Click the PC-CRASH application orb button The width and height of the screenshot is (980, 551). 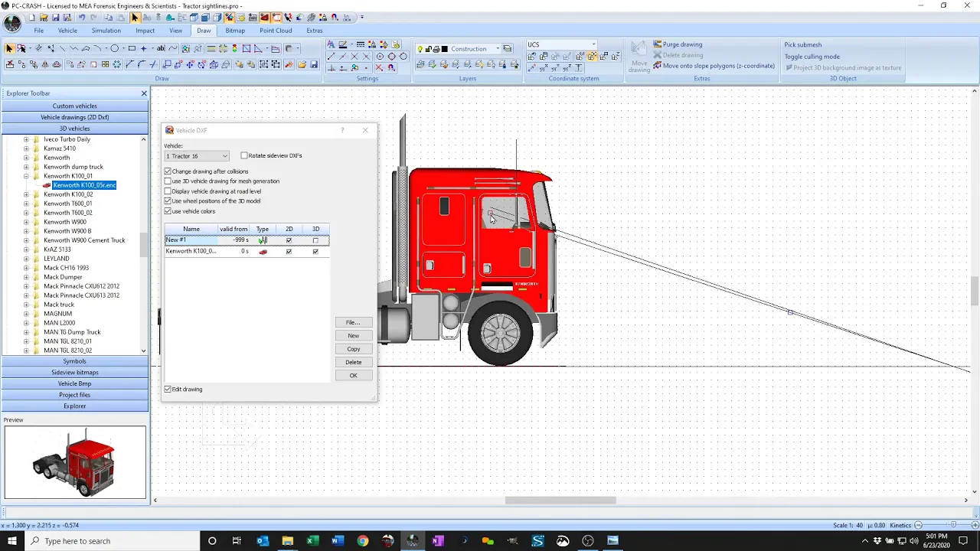[11, 23]
